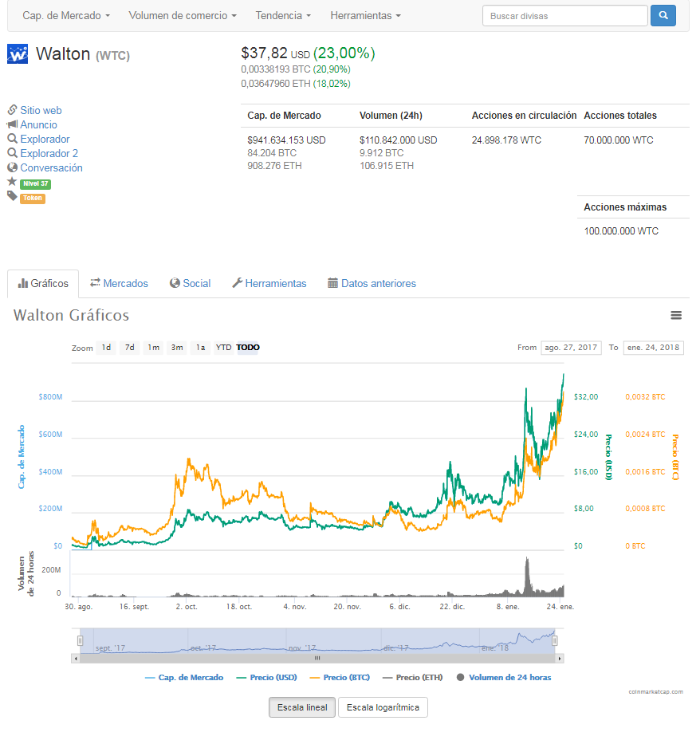Click the megaphone icon beside Anuncio

pyautogui.click(x=12, y=124)
